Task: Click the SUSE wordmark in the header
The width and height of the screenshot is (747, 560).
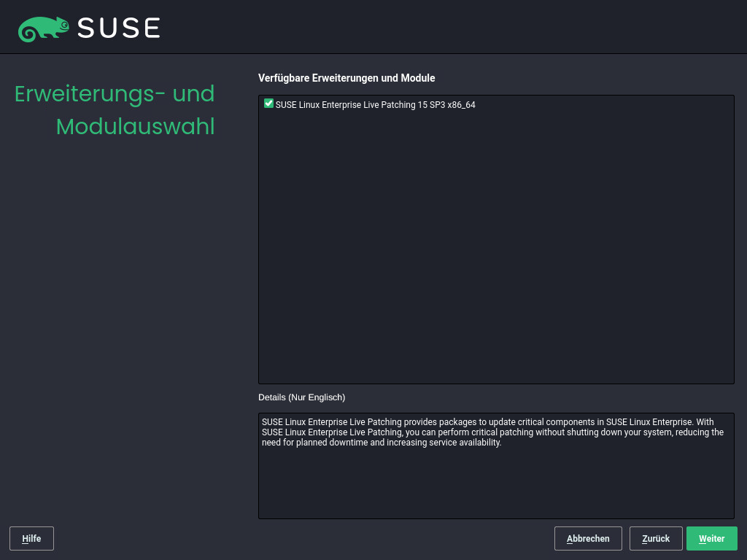Action: tap(119, 28)
